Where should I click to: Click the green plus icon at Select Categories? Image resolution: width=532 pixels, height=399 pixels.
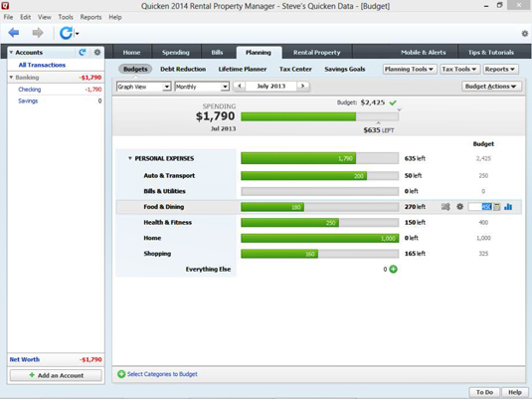[x=121, y=374]
